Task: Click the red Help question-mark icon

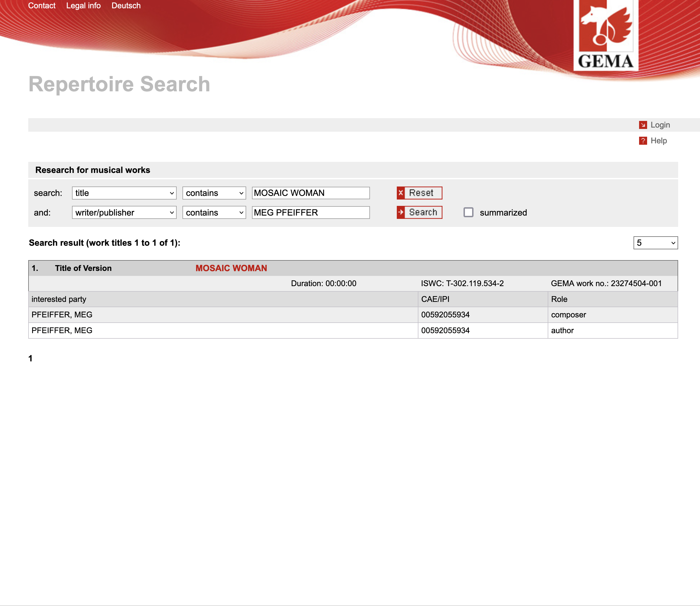Action: [x=642, y=141]
